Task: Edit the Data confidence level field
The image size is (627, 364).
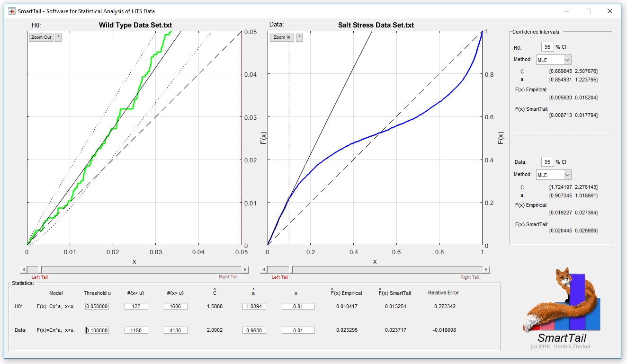Action: tap(547, 162)
